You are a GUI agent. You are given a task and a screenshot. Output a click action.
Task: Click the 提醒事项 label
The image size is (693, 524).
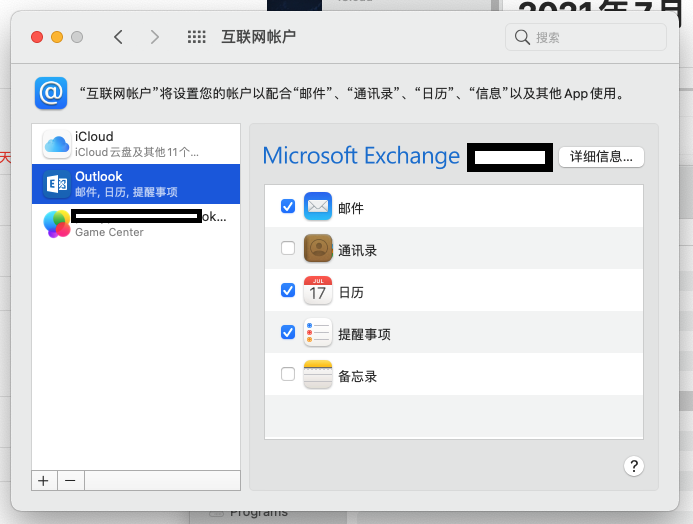pyautogui.click(x=364, y=334)
